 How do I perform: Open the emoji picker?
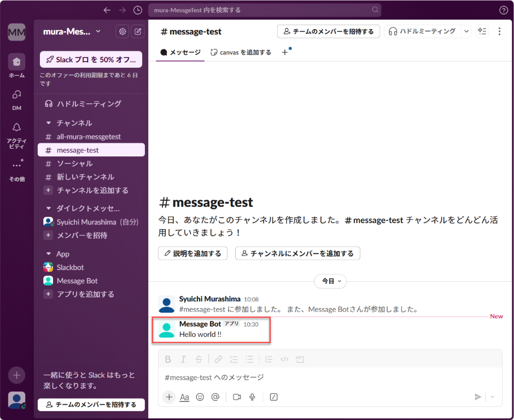point(200,397)
